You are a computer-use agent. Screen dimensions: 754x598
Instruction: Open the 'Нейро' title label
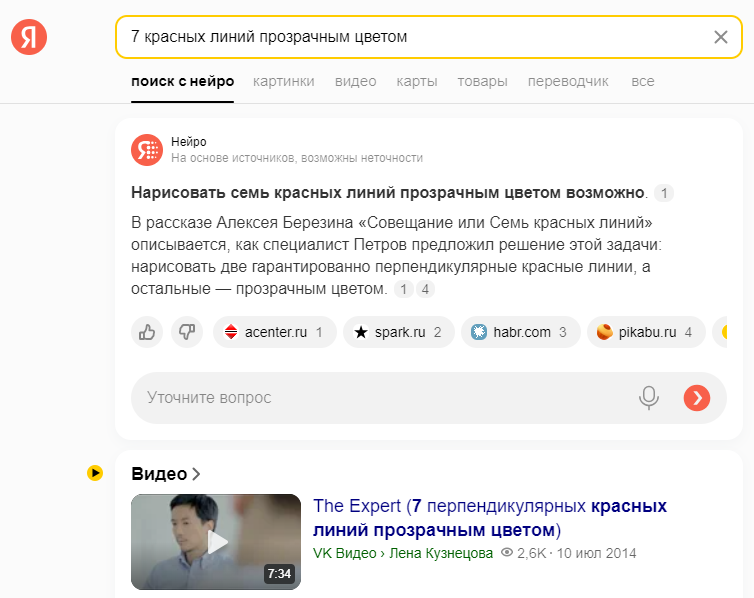188,142
